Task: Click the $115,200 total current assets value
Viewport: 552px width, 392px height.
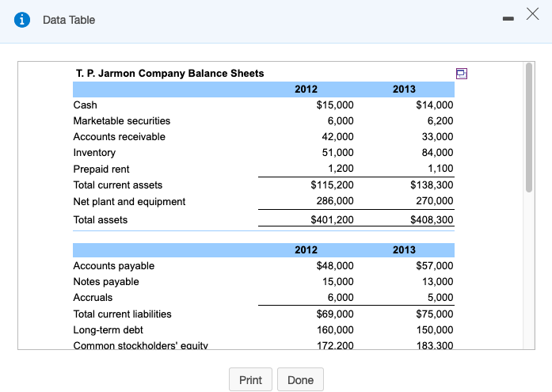Action: click(332, 185)
